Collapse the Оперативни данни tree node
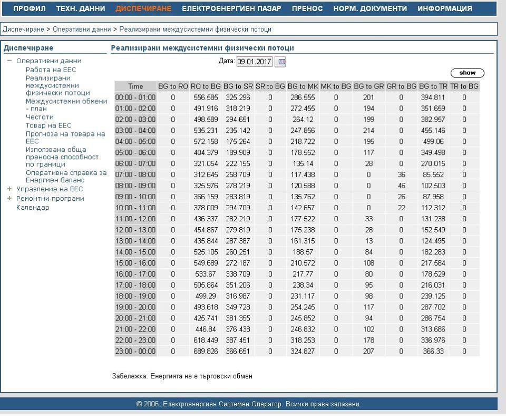Screen dimensions: 506x420 coord(9,61)
